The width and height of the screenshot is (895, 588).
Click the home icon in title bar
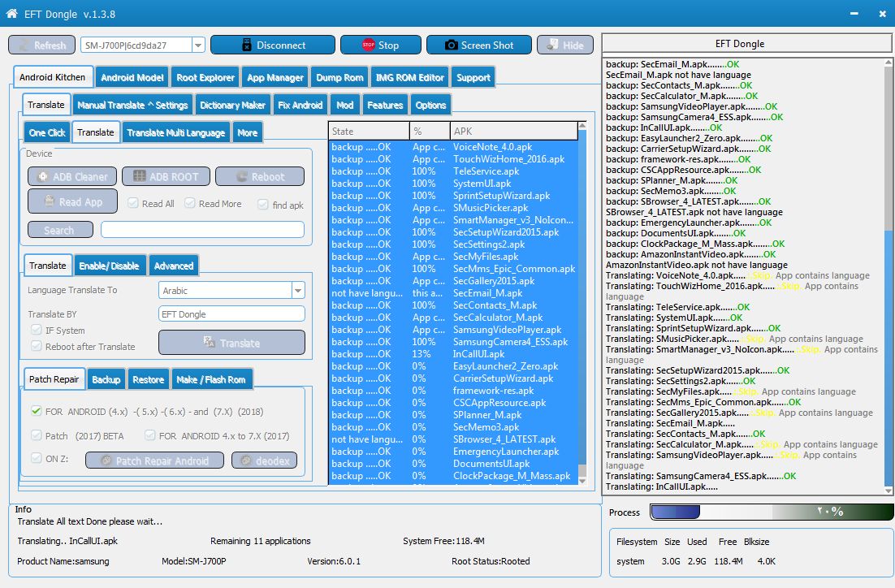point(11,14)
